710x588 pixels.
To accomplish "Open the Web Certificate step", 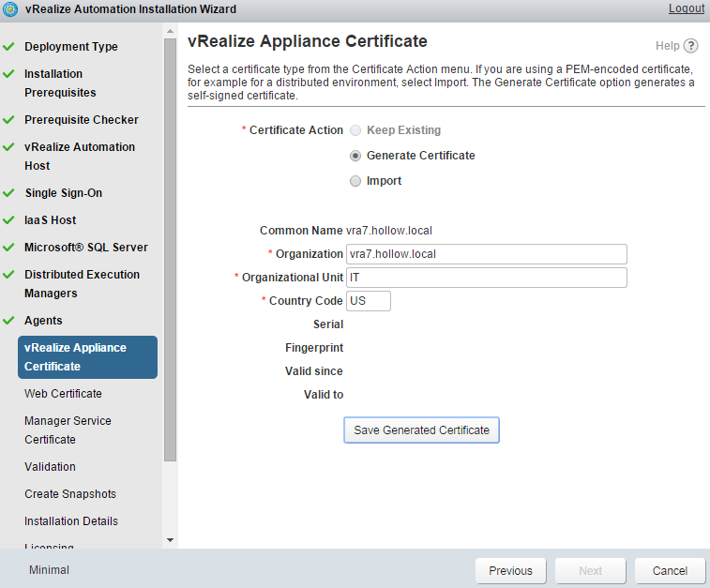I will tap(63, 394).
